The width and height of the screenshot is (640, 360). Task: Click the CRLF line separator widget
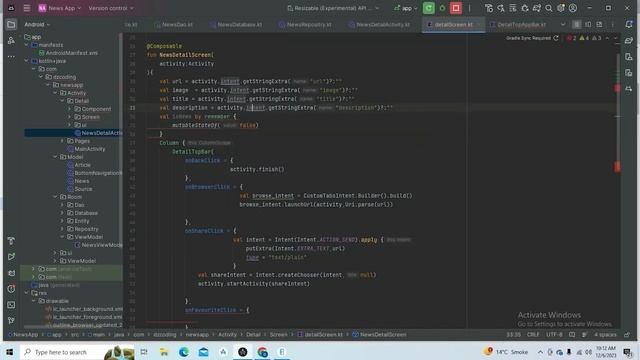coord(533,335)
